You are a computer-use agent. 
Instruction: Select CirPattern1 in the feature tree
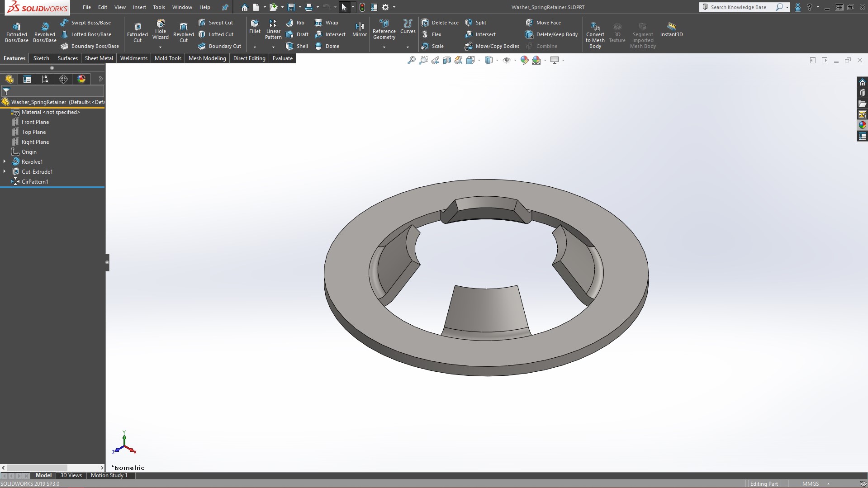click(x=35, y=181)
